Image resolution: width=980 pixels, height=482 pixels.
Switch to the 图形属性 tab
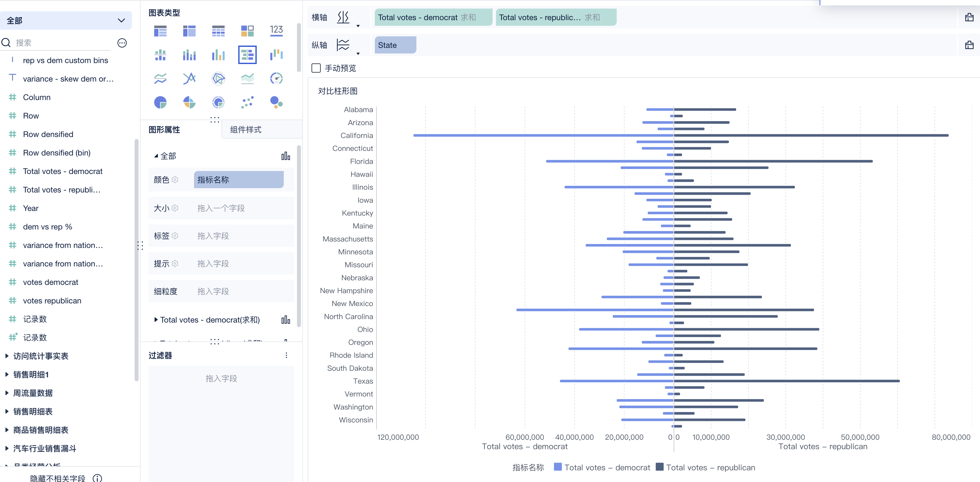pyautogui.click(x=164, y=130)
